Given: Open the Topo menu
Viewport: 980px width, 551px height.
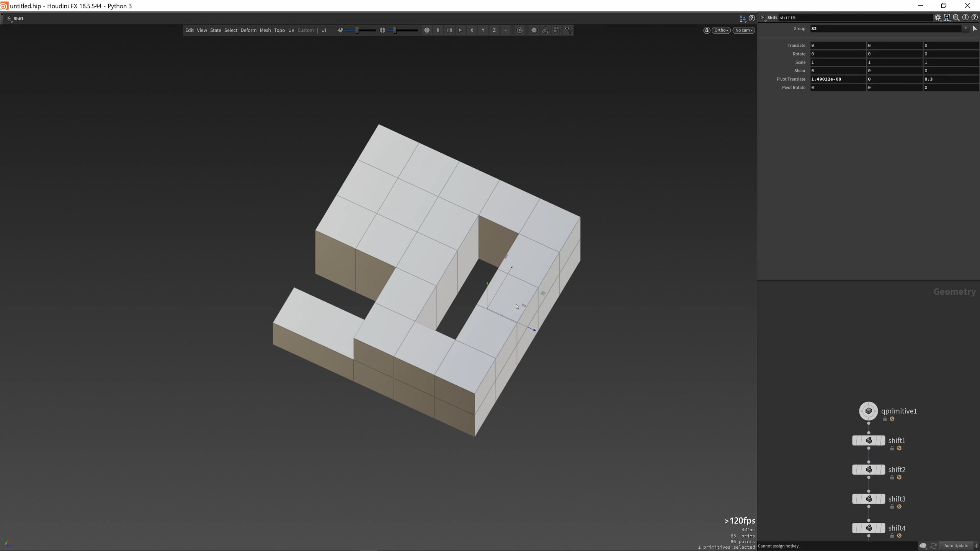Looking at the screenshot, I should [x=279, y=30].
